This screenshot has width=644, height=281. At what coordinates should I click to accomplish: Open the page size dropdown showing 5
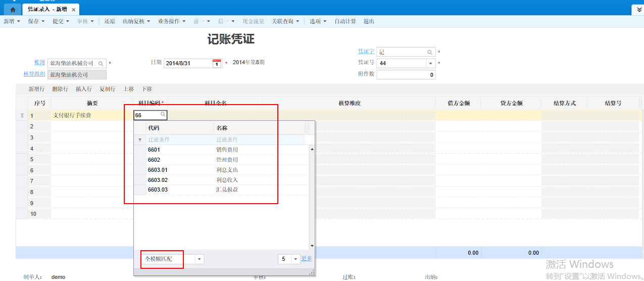[295, 259]
